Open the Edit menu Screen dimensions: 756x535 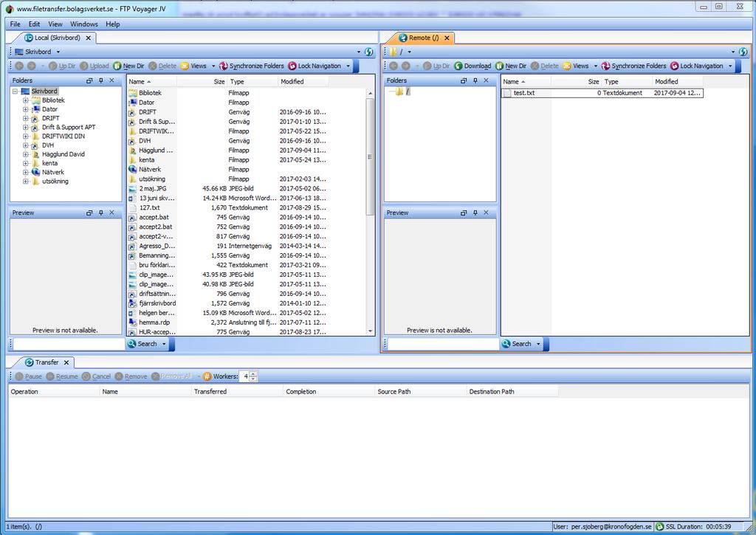tap(34, 24)
